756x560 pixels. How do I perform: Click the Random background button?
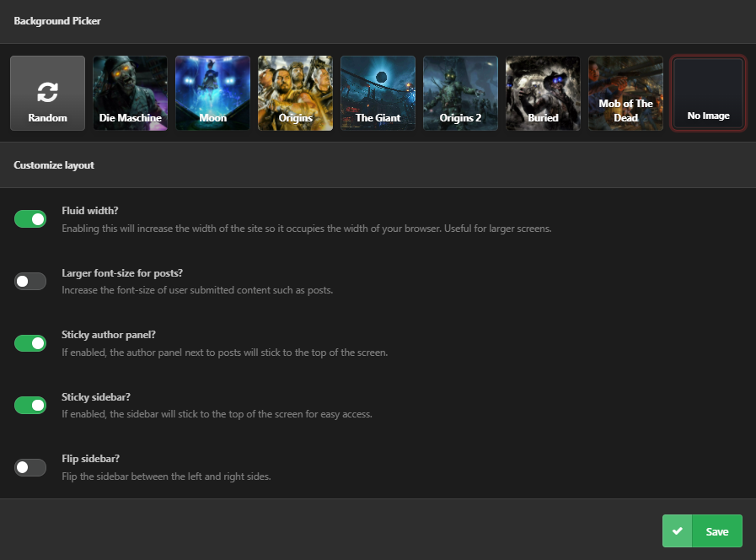coord(48,93)
